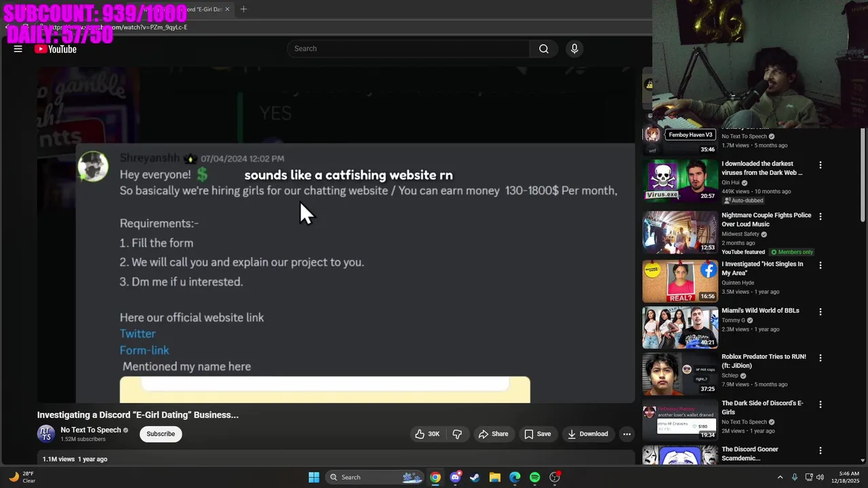868x488 pixels.
Task: Open the YouTube hamburger guide menu
Action: point(18,49)
